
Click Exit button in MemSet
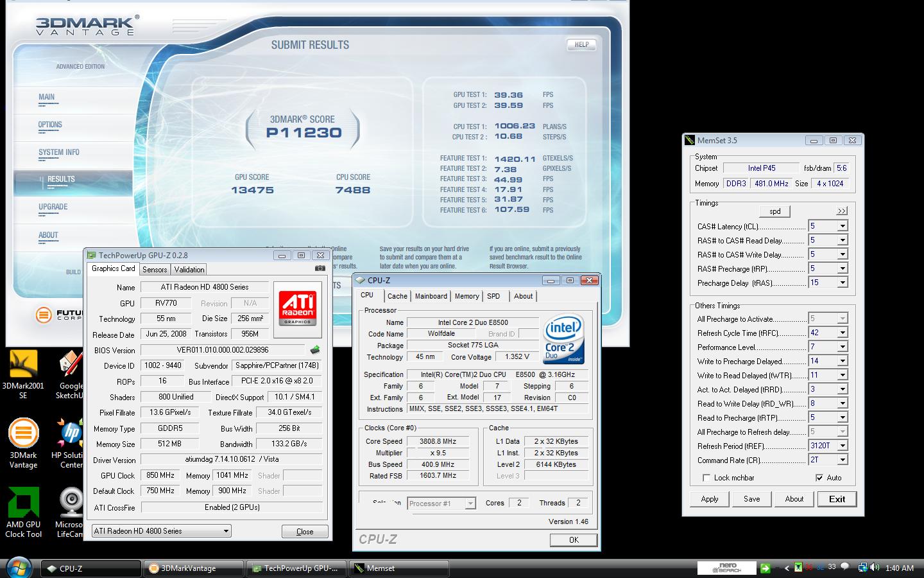837,499
